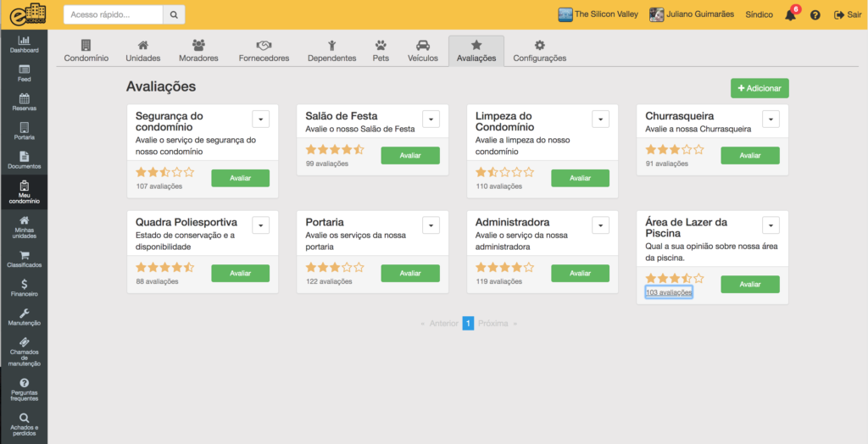Click Avaliar on the Portaria card
The width and height of the screenshot is (868, 444).
[x=410, y=274]
